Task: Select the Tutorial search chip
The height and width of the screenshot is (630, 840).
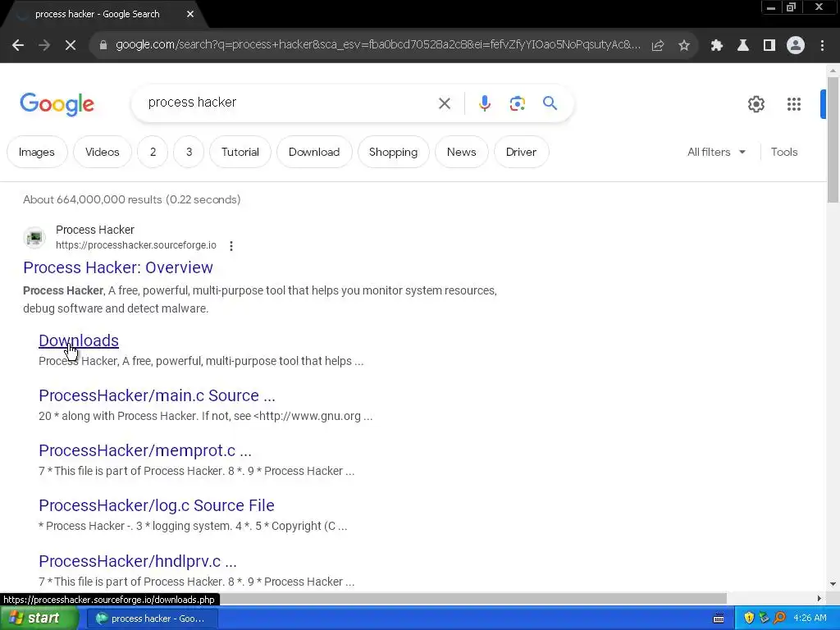Action: coord(240,152)
